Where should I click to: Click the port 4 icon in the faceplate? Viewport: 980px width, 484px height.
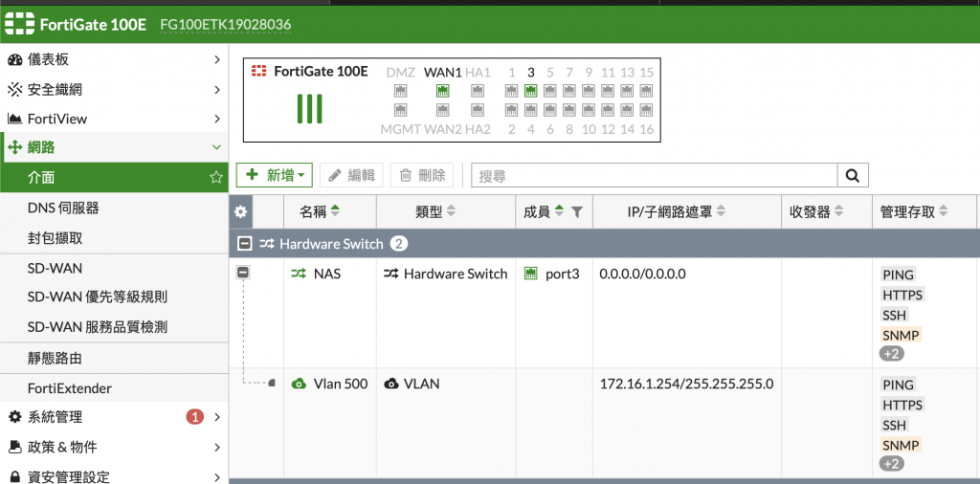coord(530,111)
